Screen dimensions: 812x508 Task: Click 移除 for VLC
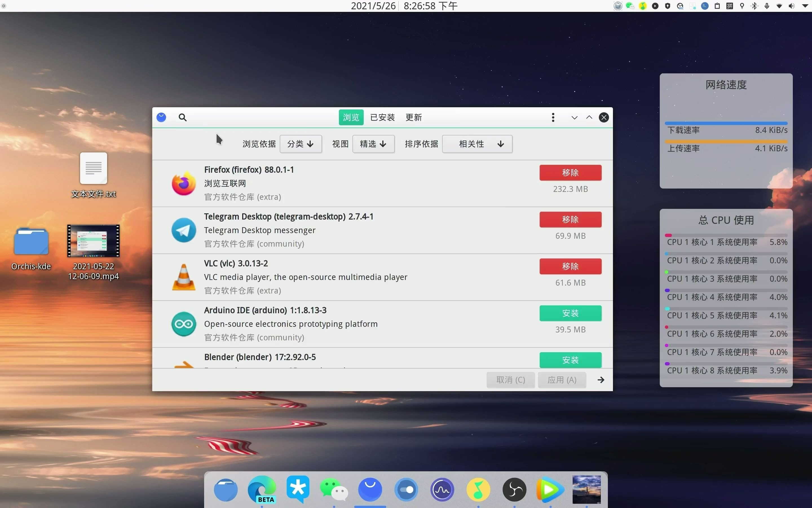(x=570, y=266)
